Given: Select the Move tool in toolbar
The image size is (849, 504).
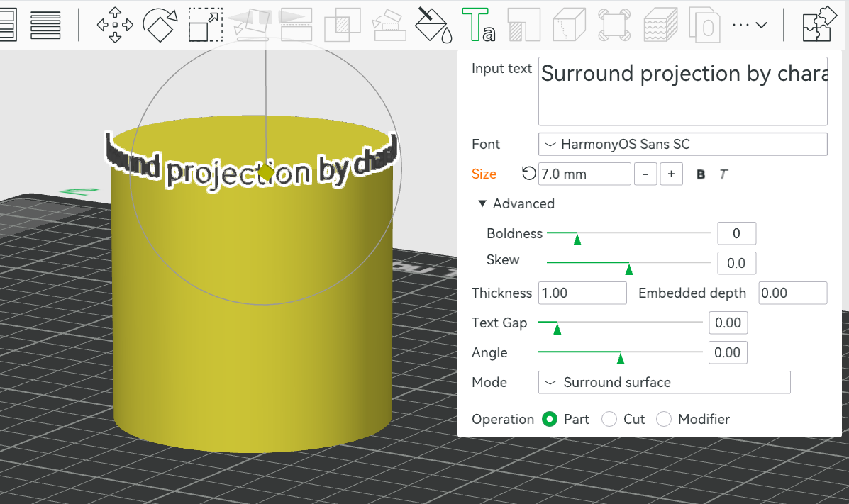Looking at the screenshot, I should pos(115,25).
